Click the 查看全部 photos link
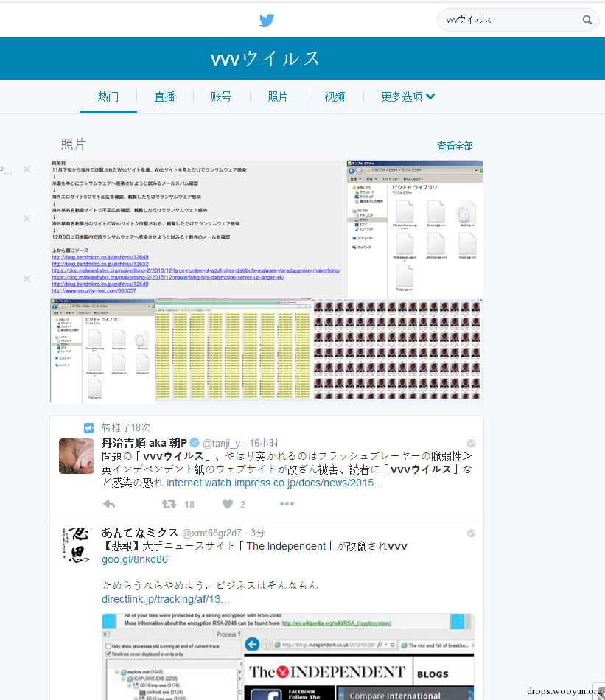 pyautogui.click(x=455, y=146)
